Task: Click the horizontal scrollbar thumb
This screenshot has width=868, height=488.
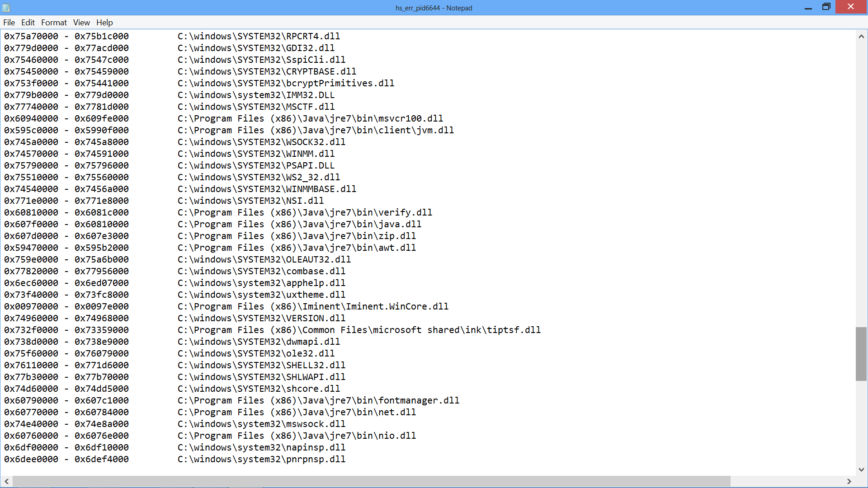Action: pyautogui.click(x=371, y=482)
